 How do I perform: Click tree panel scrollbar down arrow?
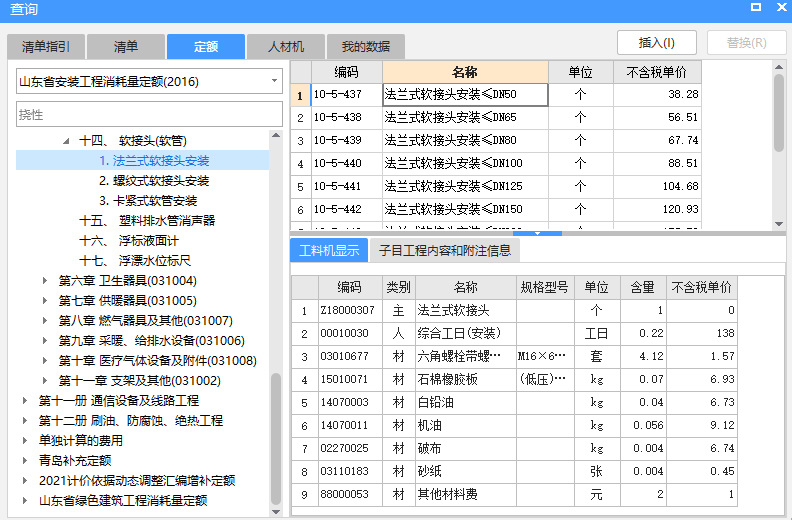coord(276,512)
